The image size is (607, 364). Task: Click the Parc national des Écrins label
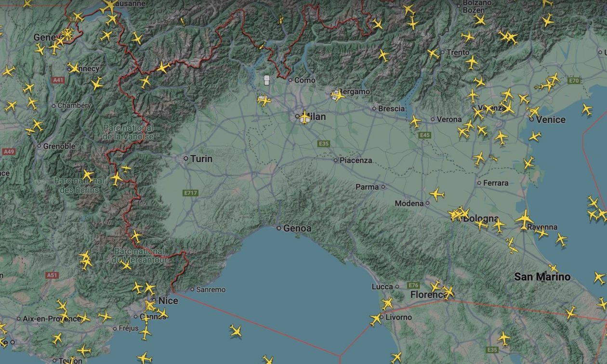[x=79, y=185]
